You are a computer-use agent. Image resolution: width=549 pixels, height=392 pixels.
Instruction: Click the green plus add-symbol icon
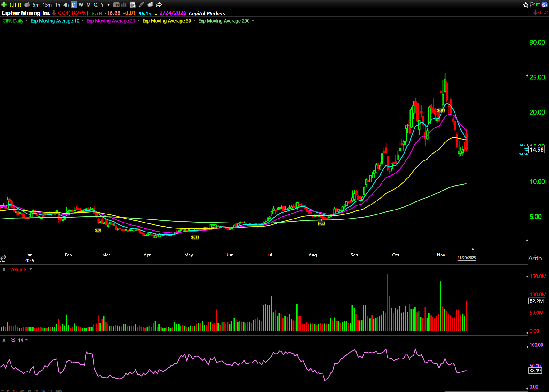point(4,5)
